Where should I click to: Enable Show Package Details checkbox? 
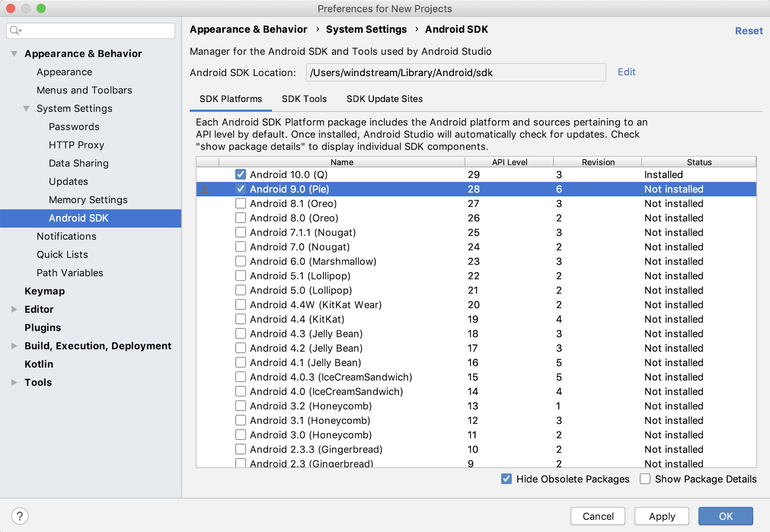pyautogui.click(x=645, y=479)
